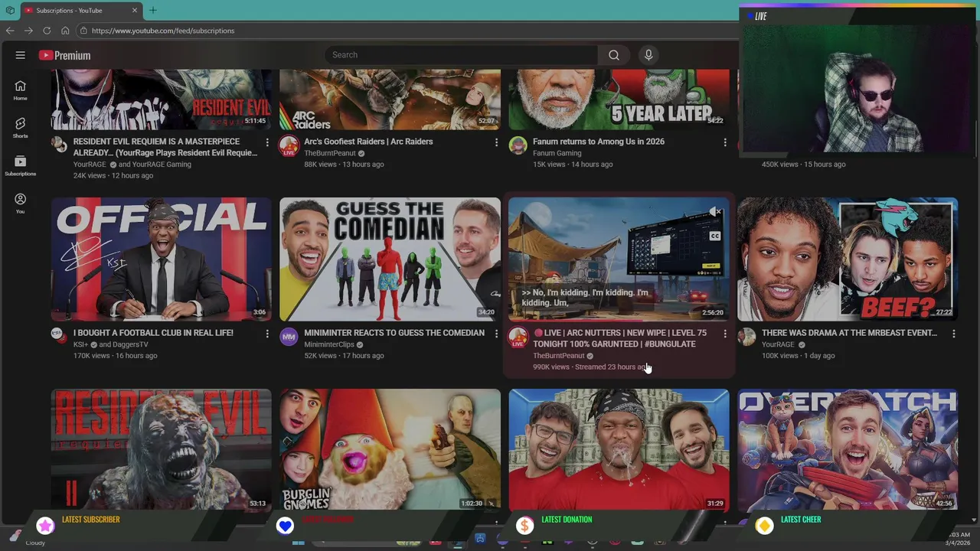Open THERE WAS DRAMA AT THE MRBEAST EVENT title
980x551 pixels.
tap(849, 333)
